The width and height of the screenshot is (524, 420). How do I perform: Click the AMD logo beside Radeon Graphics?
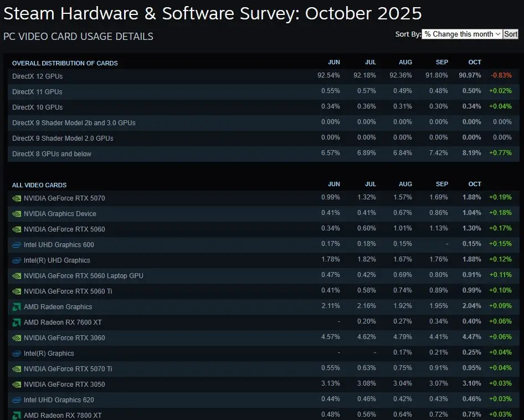click(x=17, y=306)
